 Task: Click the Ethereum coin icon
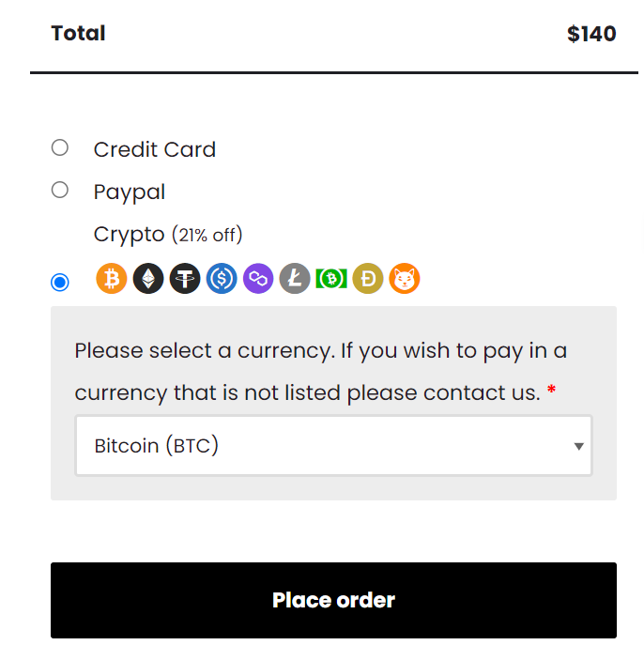coord(148,279)
